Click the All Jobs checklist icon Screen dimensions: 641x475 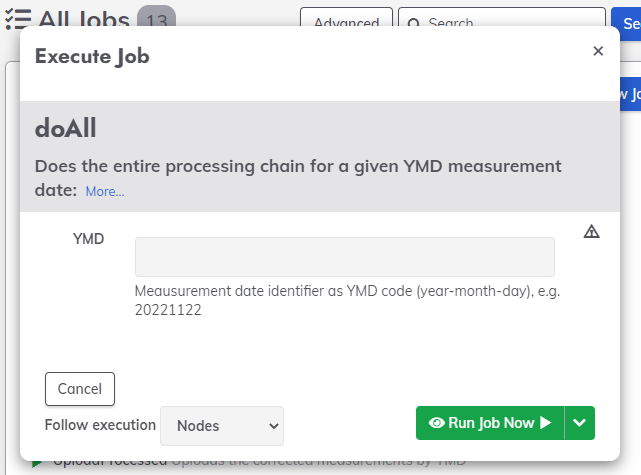pyautogui.click(x=18, y=19)
